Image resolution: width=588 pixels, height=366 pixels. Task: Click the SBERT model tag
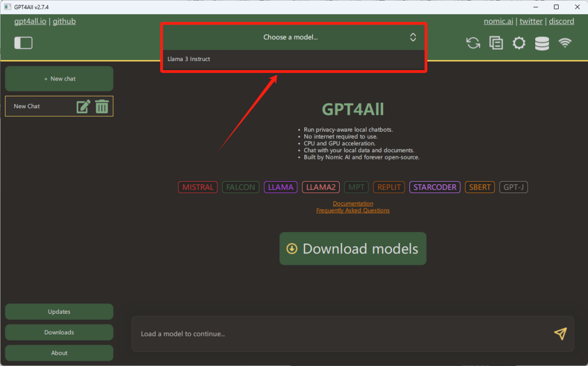[x=480, y=187]
